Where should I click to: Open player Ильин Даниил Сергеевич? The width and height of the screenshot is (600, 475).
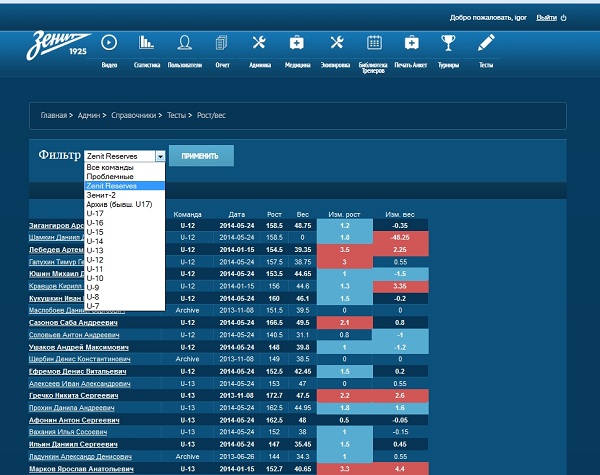pyautogui.click(x=73, y=444)
